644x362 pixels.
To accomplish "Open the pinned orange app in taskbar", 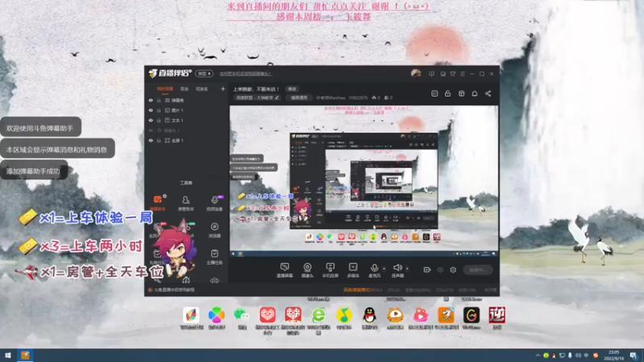I will point(25,356).
